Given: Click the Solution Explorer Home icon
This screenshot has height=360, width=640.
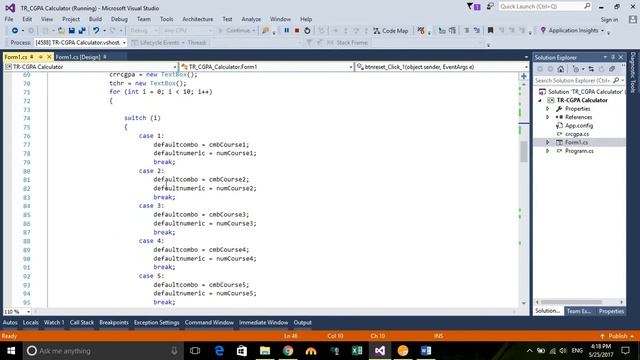Looking at the screenshot, I should click(x=561, y=69).
